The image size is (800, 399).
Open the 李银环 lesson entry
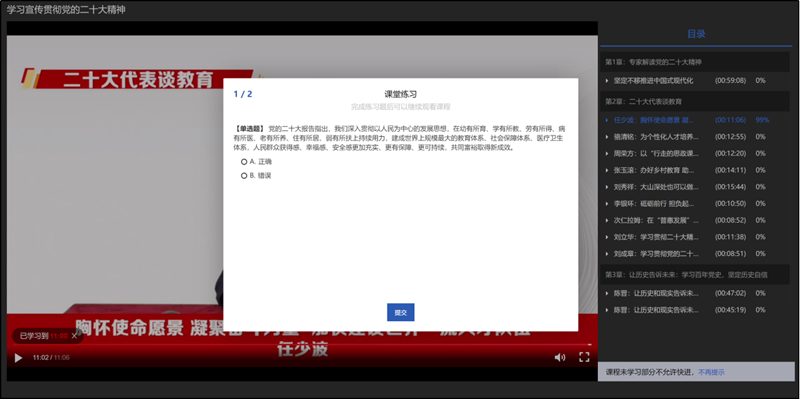[694, 204]
